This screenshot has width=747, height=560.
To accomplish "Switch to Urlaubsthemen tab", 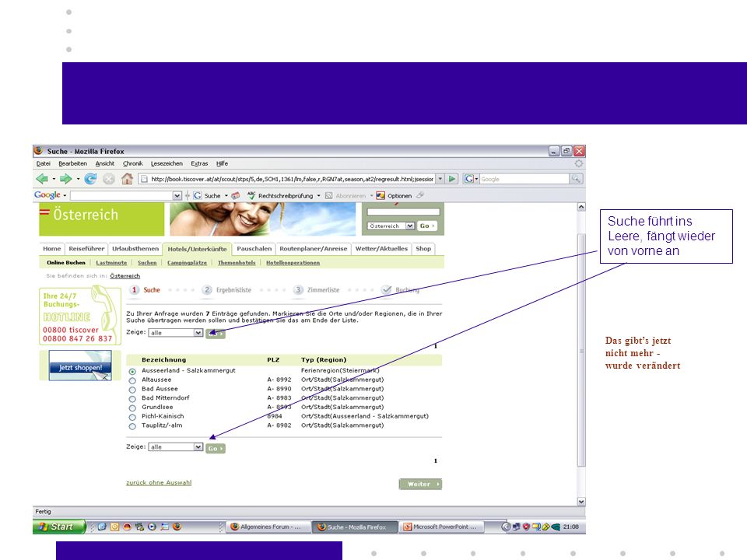I will pos(135,249).
